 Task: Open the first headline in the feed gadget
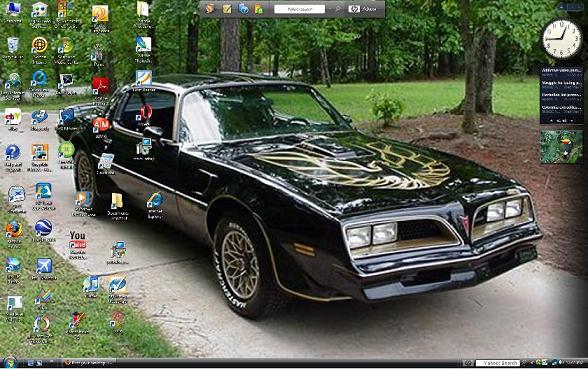pyautogui.click(x=561, y=70)
